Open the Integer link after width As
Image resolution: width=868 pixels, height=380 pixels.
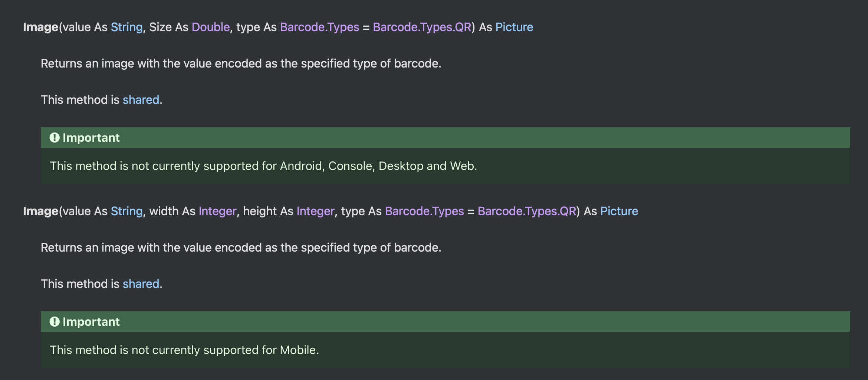pos(217,211)
